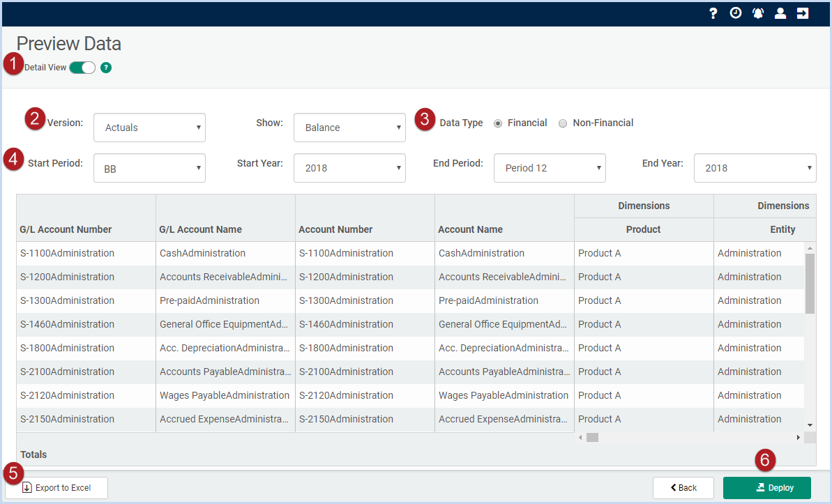Click G/L Account Number cell S-2150Administration
Image resolution: width=832 pixels, height=504 pixels.
point(86,419)
